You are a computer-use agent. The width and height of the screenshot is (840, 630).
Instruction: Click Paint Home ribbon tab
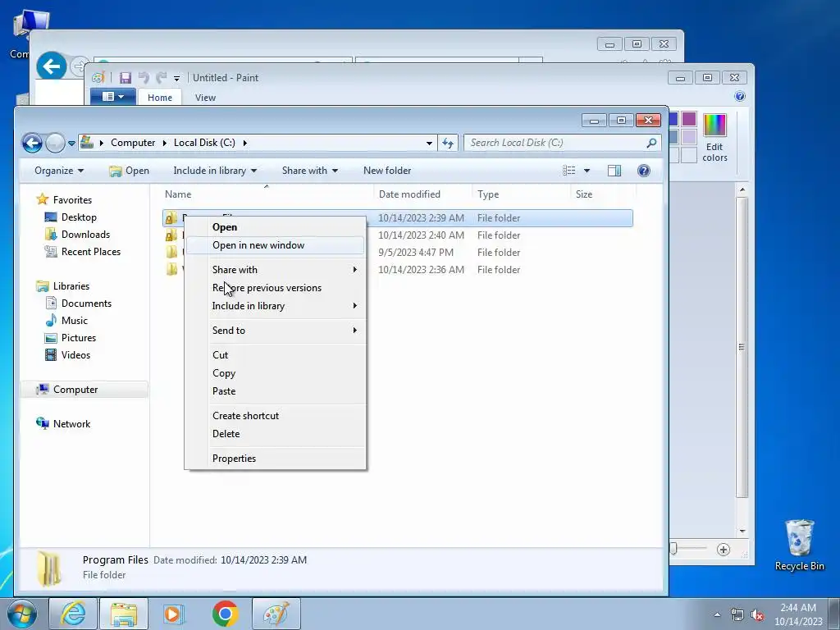[x=160, y=98]
